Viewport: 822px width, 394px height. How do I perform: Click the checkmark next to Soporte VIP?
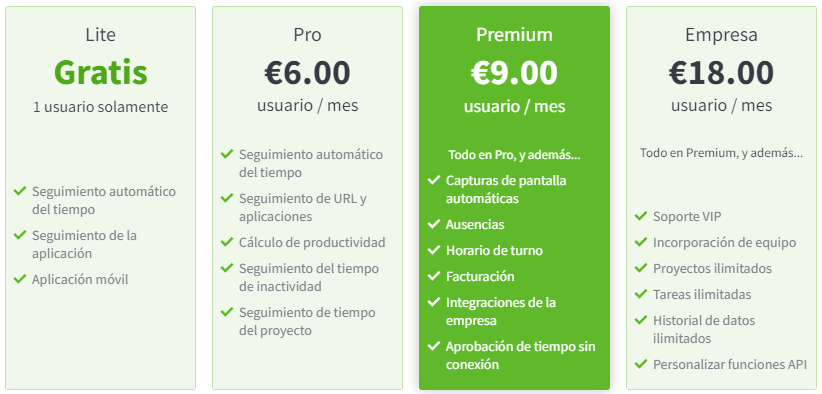pyautogui.click(x=641, y=216)
